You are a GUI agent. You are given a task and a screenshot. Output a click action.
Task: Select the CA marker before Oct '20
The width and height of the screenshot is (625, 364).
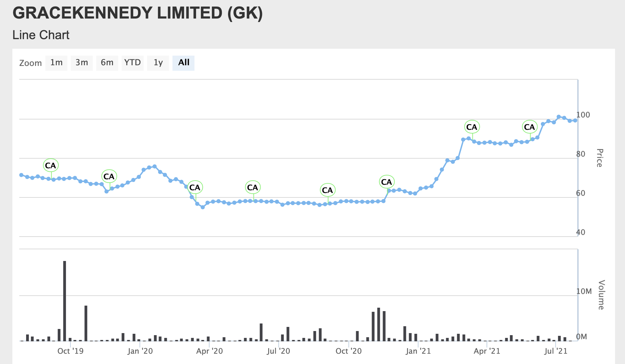coord(327,190)
